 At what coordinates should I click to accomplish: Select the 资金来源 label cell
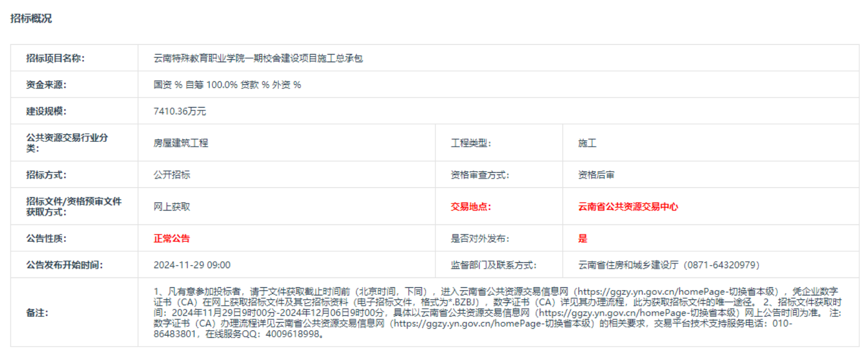coord(47,85)
